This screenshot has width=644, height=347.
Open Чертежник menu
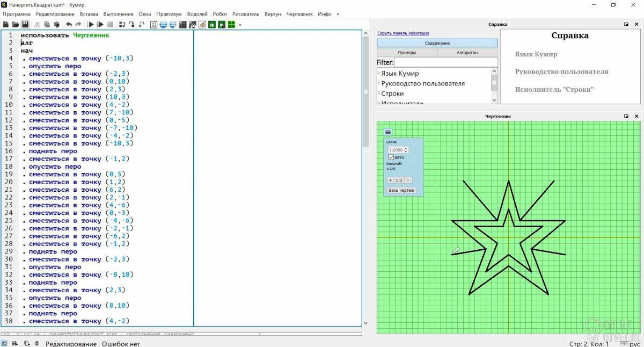point(299,14)
